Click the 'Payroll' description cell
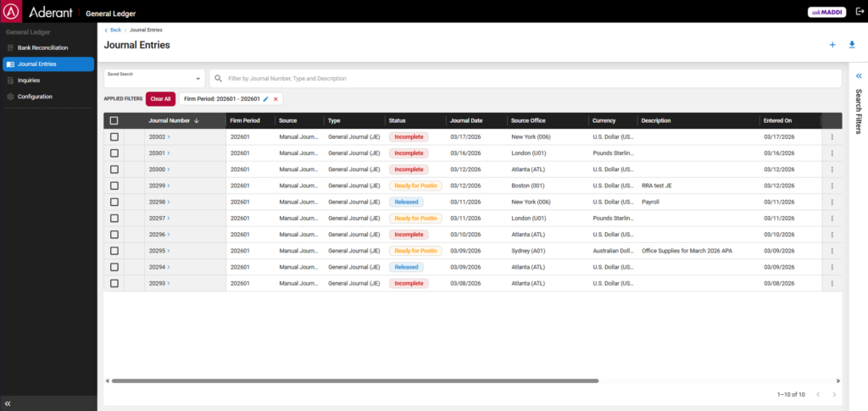This screenshot has height=411, width=868. (x=650, y=202)
